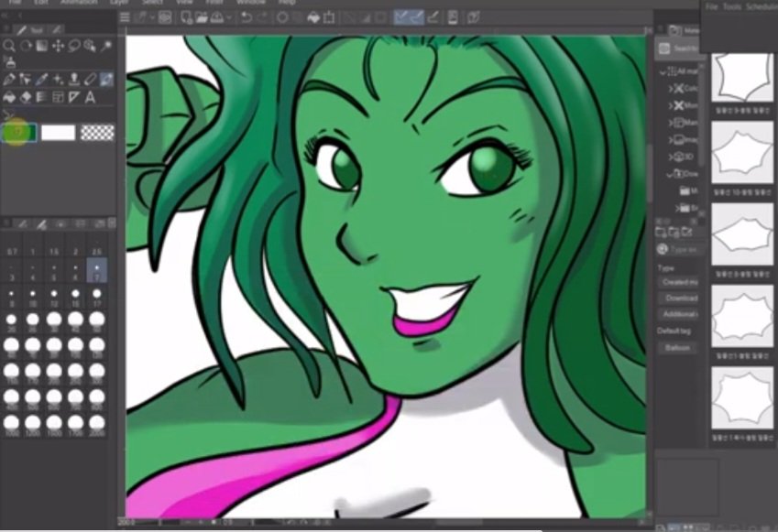Click Search for additional materials button
The width and height of the screenshot is (778, 532).
pos(678,49)
